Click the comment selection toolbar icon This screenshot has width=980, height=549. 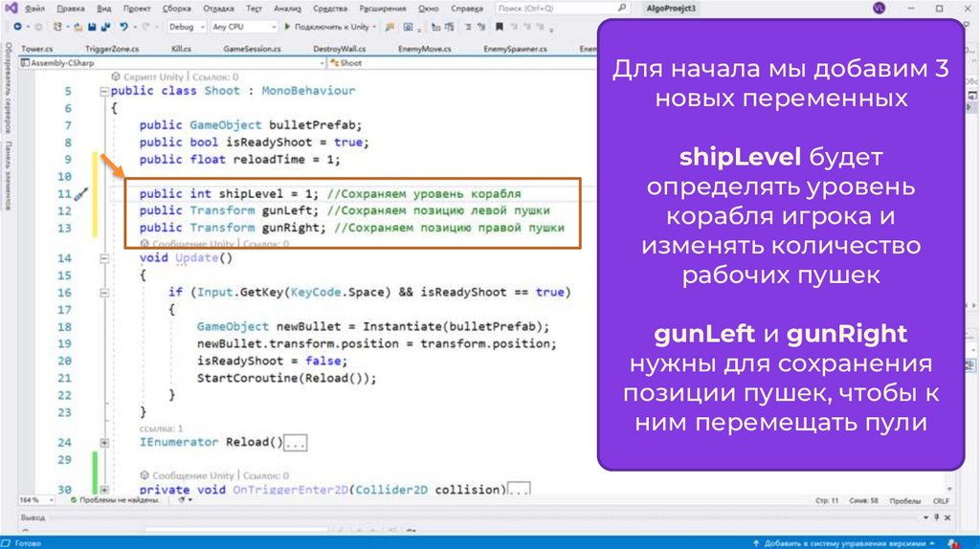point(449,27)
